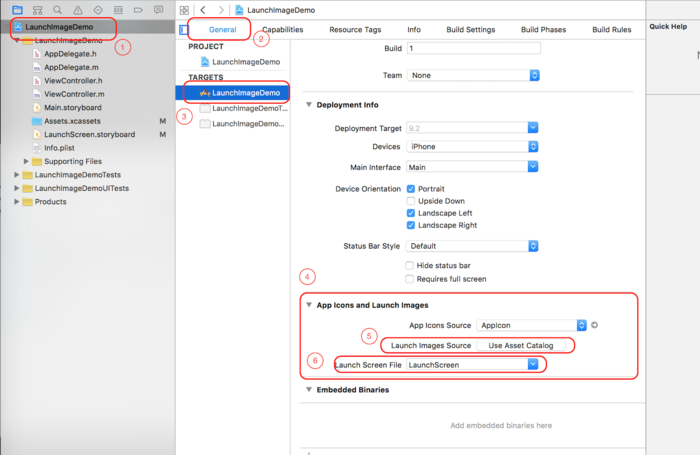Enable Upside Down orientation

tap(411, 201)
